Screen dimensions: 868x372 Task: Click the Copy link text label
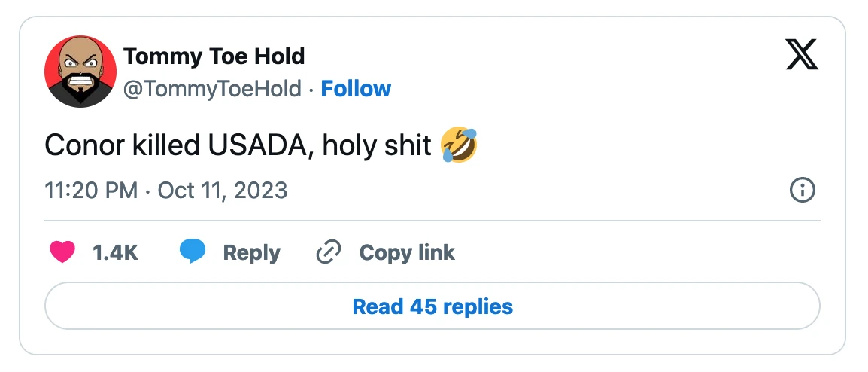[x=407, y=252]
